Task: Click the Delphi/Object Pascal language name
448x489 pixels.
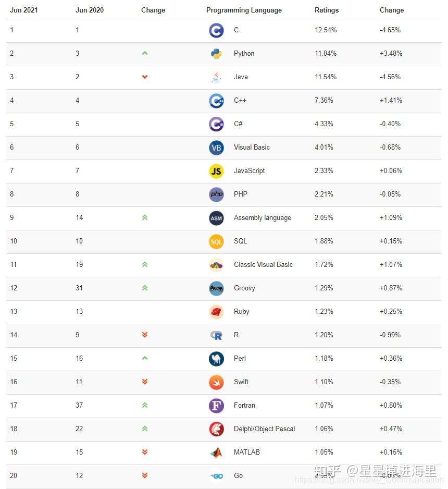Action: (264, 429)
